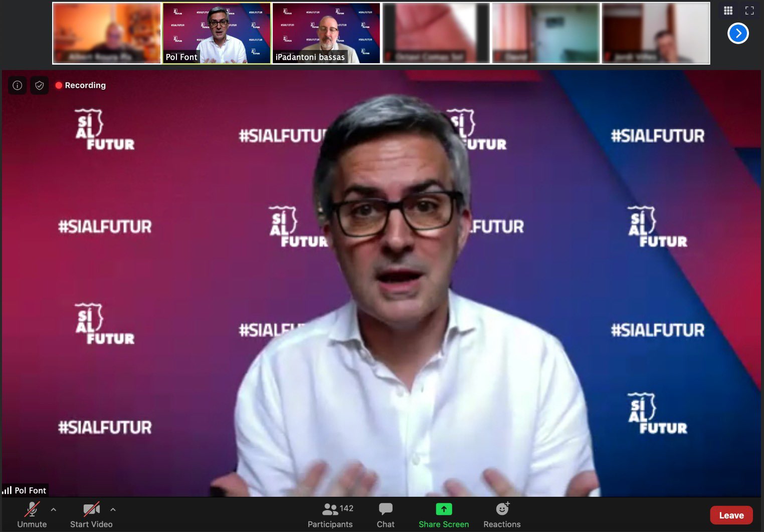Open the Reactions menu

pyautogui.click(x=502, y=515)
